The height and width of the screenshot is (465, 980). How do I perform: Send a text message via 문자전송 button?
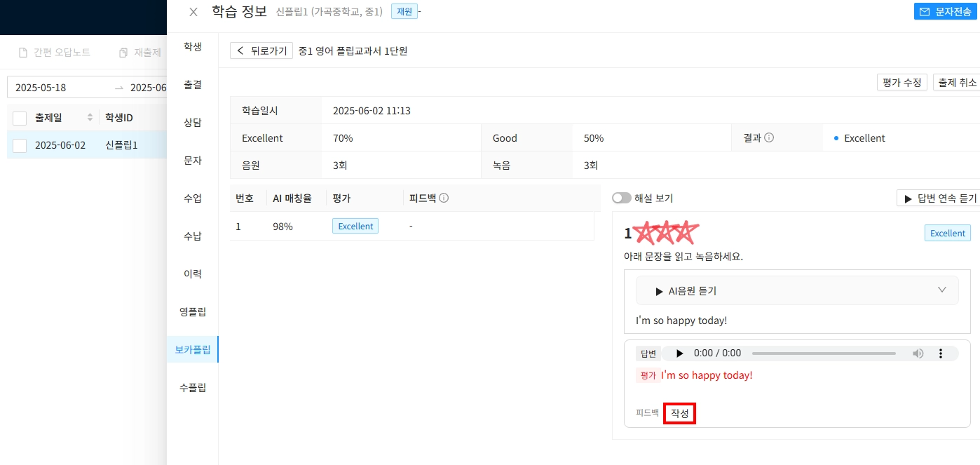945,12
